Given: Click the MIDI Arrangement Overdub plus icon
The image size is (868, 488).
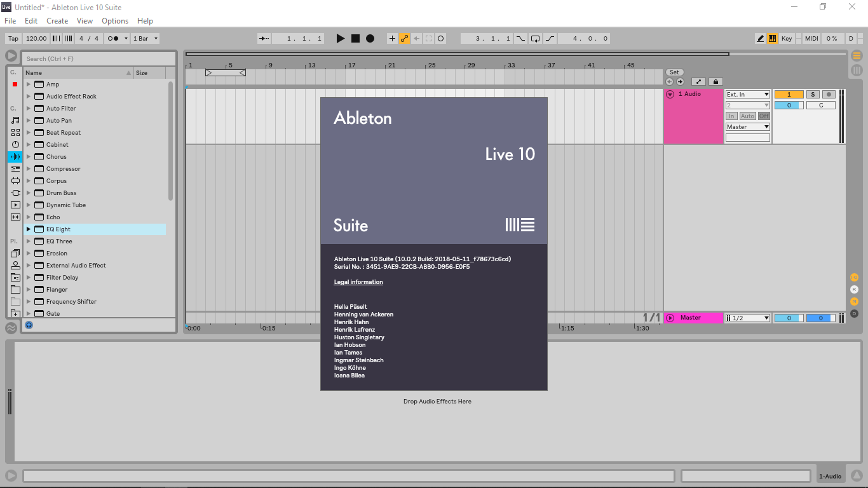Looking at the screenshot, I should (x=392, y=39).
